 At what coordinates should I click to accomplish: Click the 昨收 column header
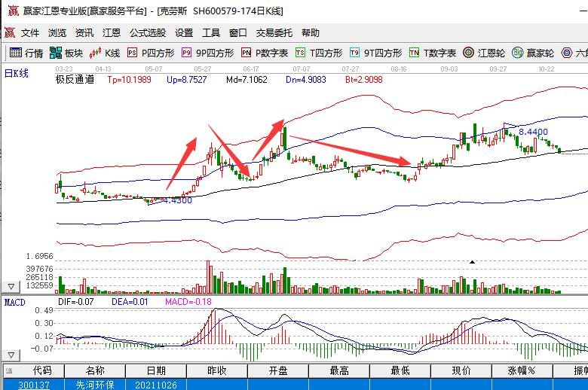tap(216, 371)
